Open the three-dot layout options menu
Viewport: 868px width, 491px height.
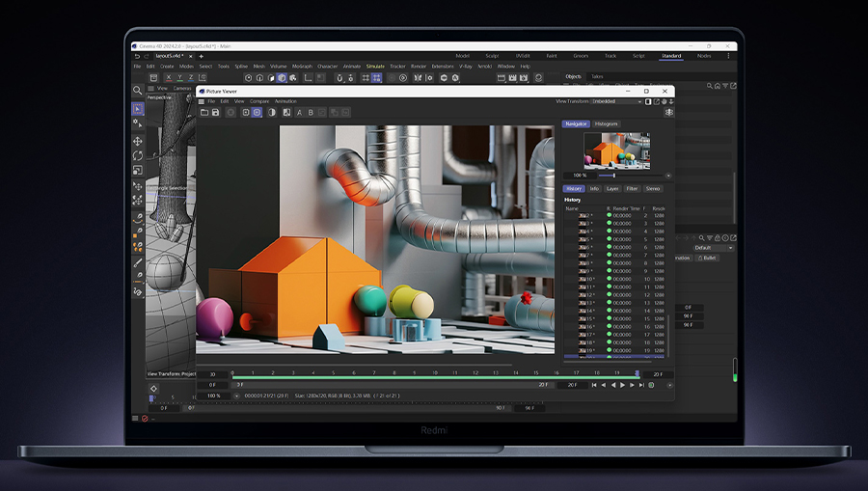click(728, 56)
